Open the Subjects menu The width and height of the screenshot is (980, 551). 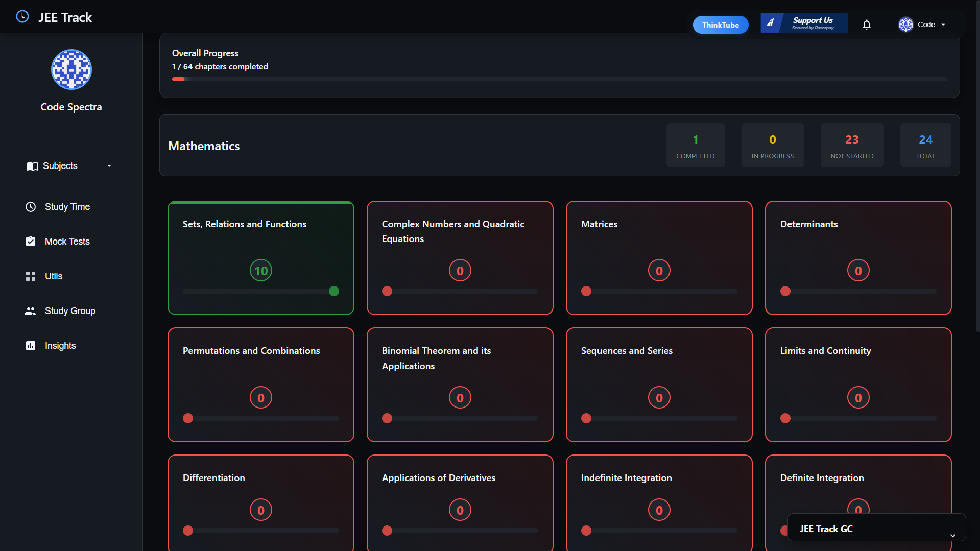click(70, 166)
